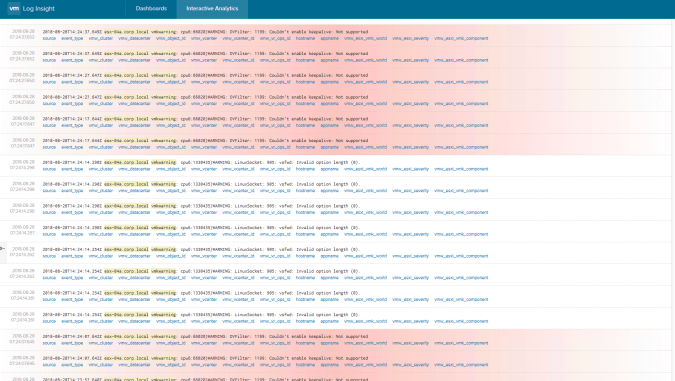
Task: Click hostname field in the gear-marked event row
Action: [305, 256]
